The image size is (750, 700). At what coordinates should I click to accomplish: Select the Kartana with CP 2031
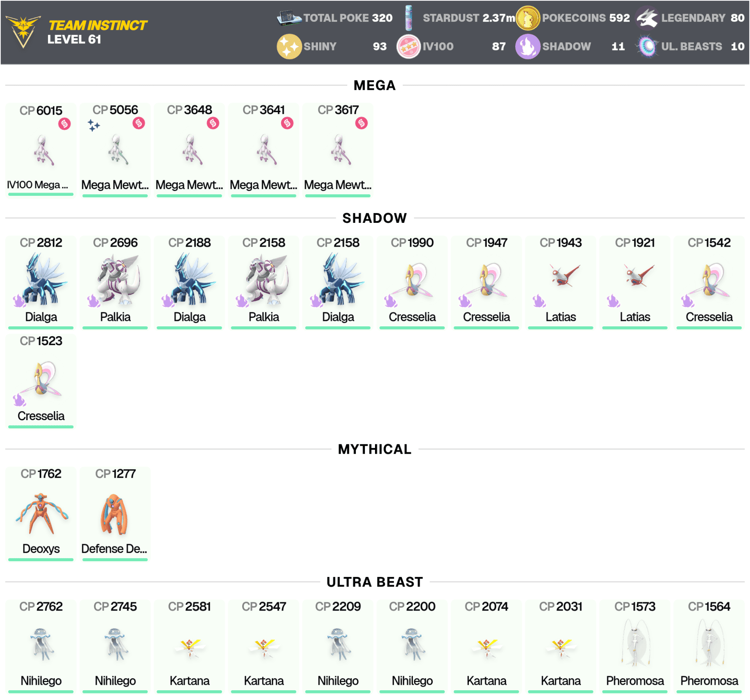point(561,646)
